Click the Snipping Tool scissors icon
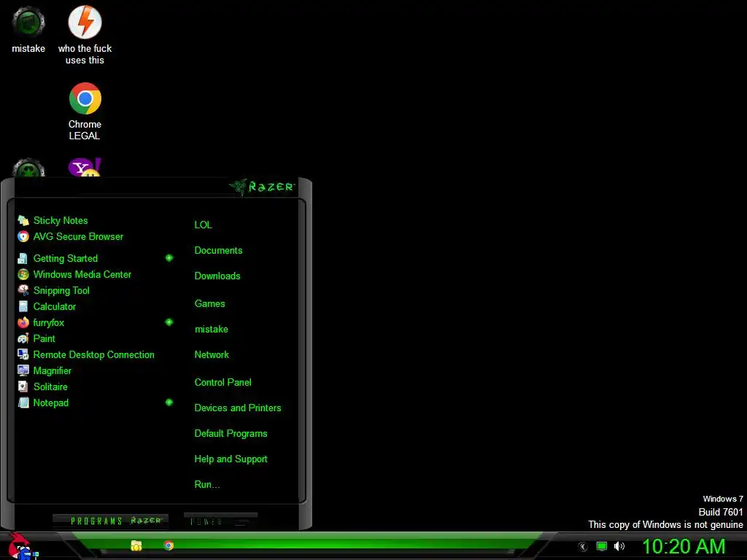747x560 pixels. click(x=23, y=290)
